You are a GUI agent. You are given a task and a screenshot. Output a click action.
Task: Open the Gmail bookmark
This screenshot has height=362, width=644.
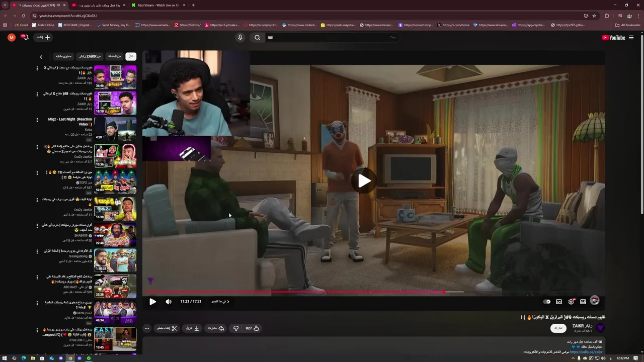click(x=21, y=25)
